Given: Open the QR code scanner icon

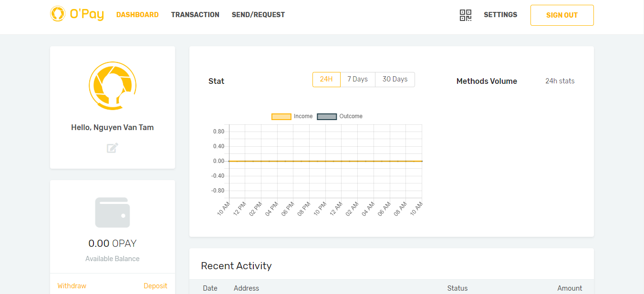Looking at the screenshot, I should [x=465, y=15].
